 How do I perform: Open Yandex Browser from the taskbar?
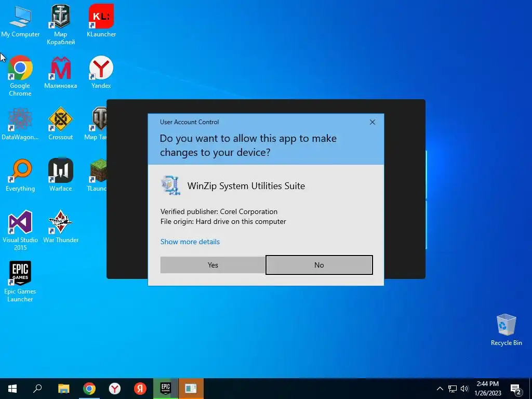click(115, 389)
